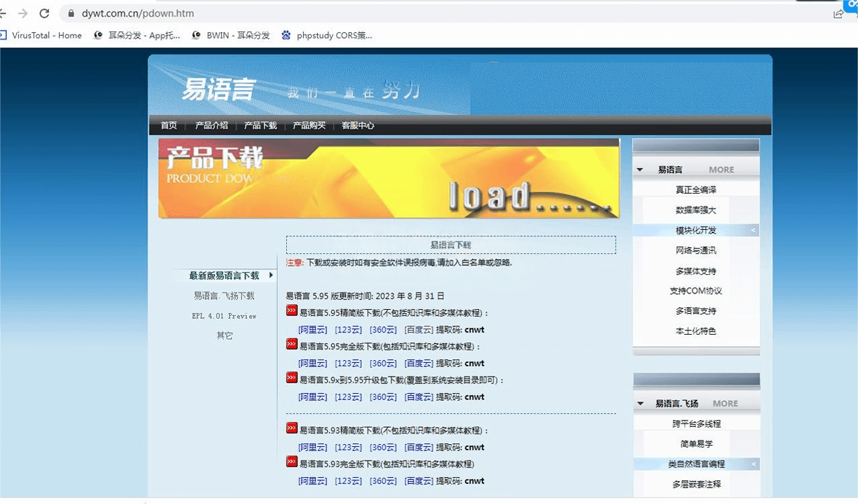This screenshot has height=504, width=858.
Task: Reload the page with the refresh icon
Action: [44, 13]
